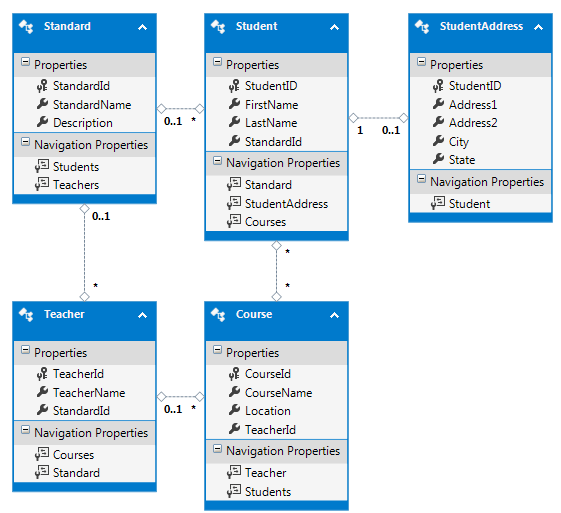Click the StudentAddress entity header icon
This screenshot has height=513, width=561.
(x=422, y=26)
